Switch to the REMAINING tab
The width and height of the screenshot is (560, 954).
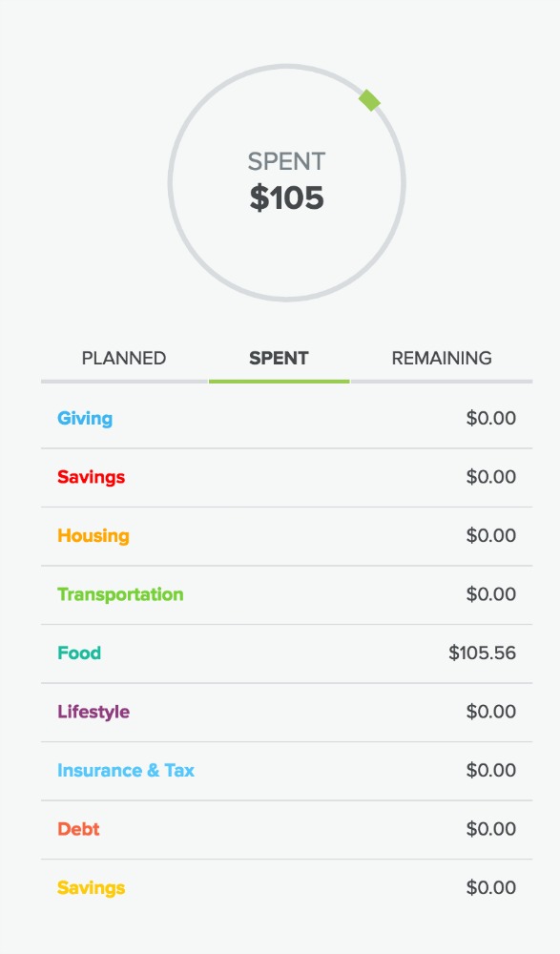tap(441, 358)
